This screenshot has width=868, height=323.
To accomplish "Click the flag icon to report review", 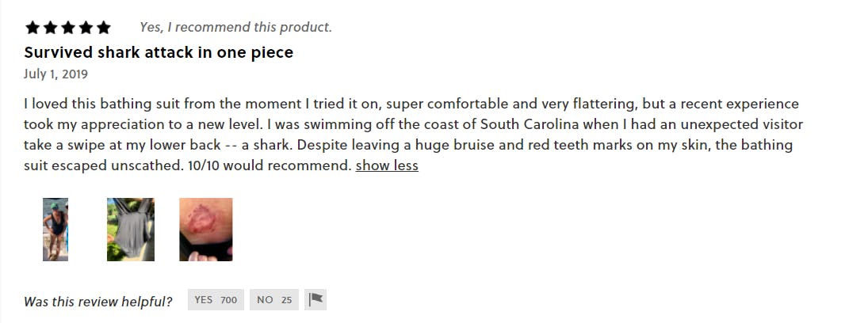I will (315, 300).
